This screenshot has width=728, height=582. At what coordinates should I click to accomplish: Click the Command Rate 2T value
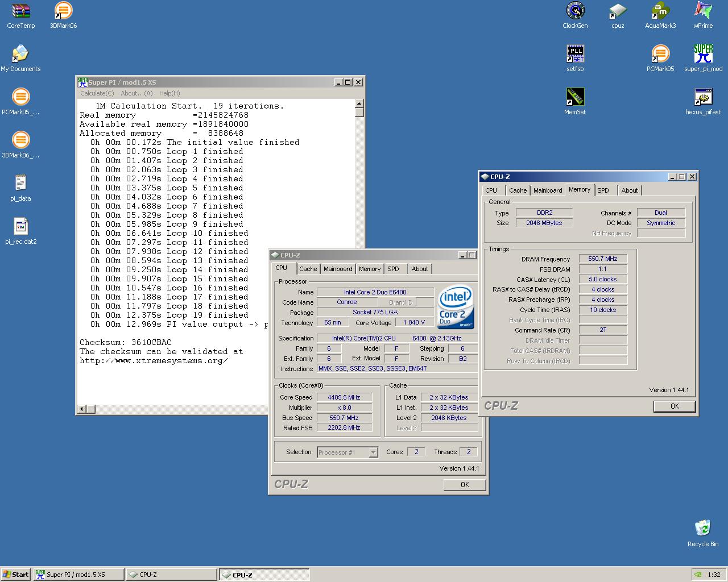coord(603,330)
